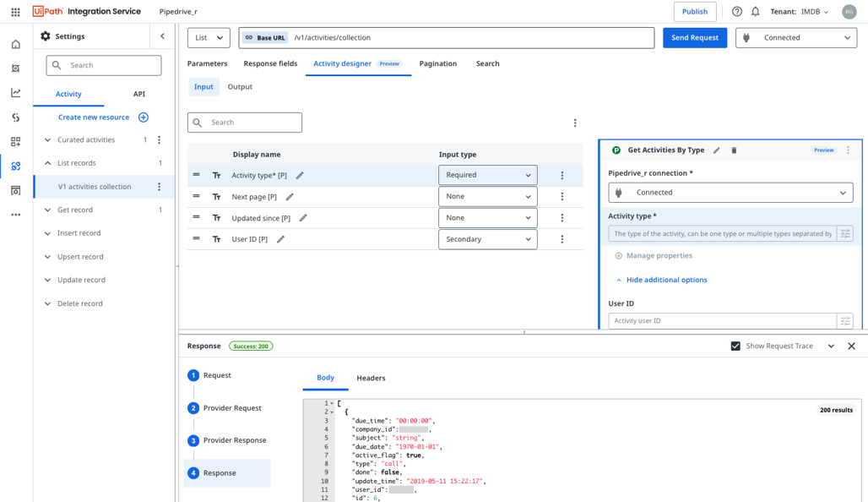Change Activity type input type dropdown
868x502 pixels.
click(488, 175)
